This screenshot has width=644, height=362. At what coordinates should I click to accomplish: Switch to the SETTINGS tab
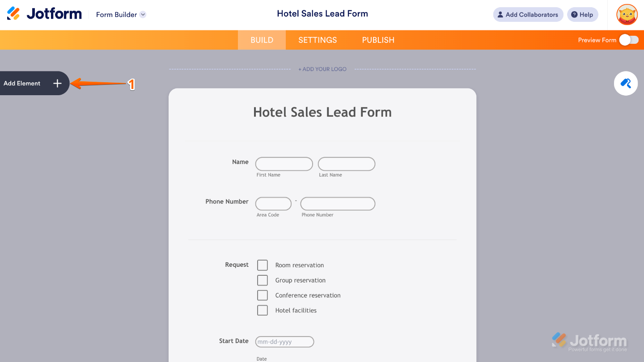click(x=318, y=40)
